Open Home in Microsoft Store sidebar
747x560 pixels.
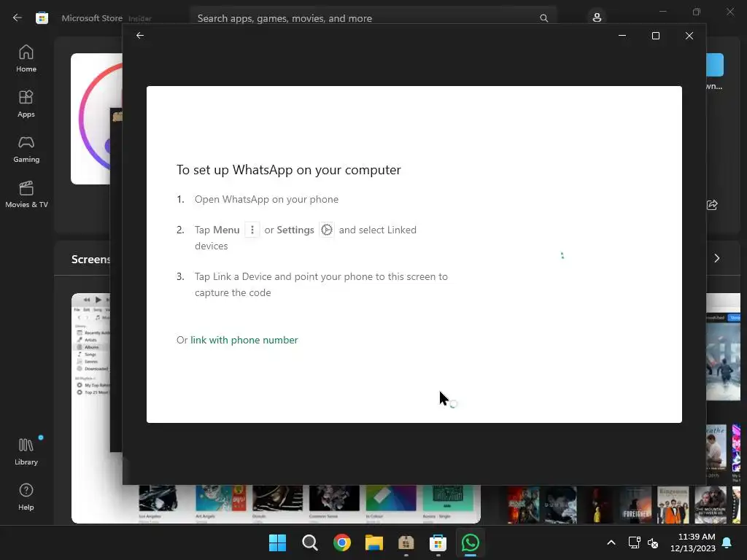click(26, 58)
